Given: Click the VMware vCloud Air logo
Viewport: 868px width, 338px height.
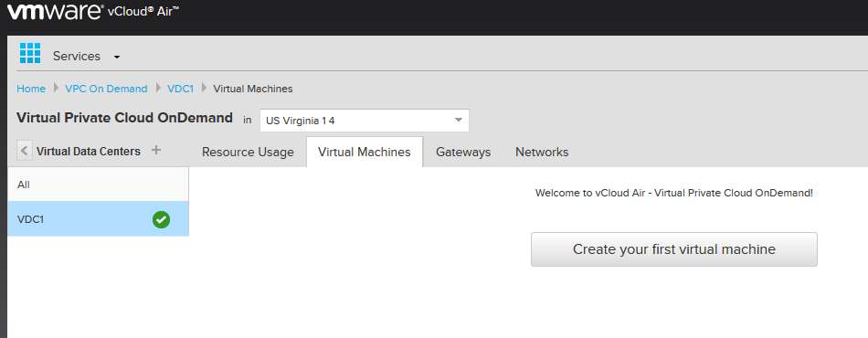Looking at the screenshot, I should click(94, 11).
